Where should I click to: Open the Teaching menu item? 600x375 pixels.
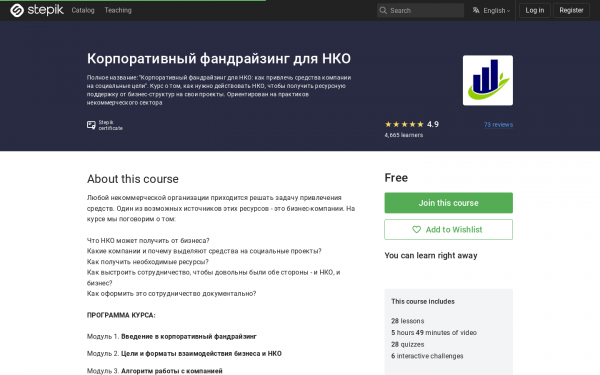118,10
